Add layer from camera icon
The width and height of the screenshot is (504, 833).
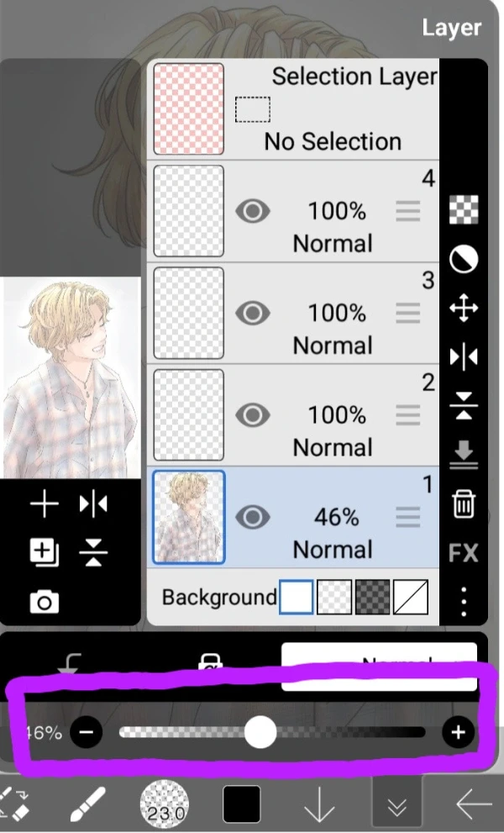[44, 602]
